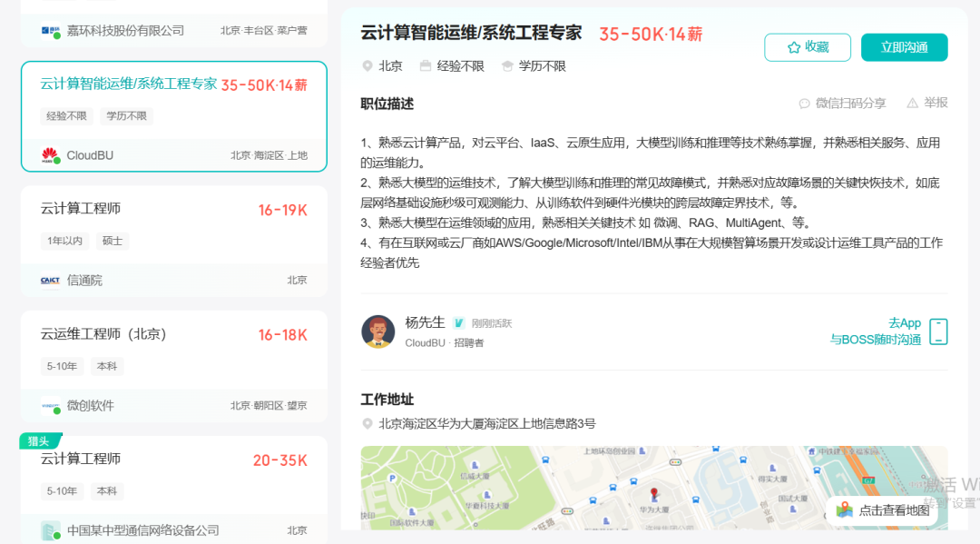Click the 收藏 favorite button
This screenshot has height=544, width=980.
pyautogui.click(x=807, y=47)
